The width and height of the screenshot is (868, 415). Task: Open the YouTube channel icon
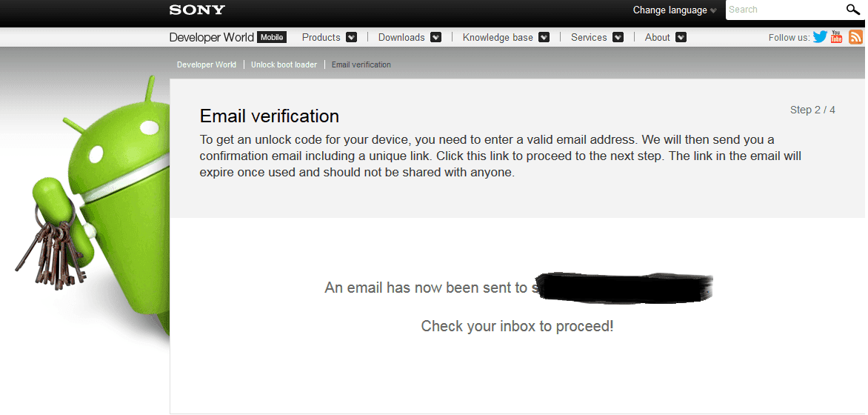coord(836,36)
